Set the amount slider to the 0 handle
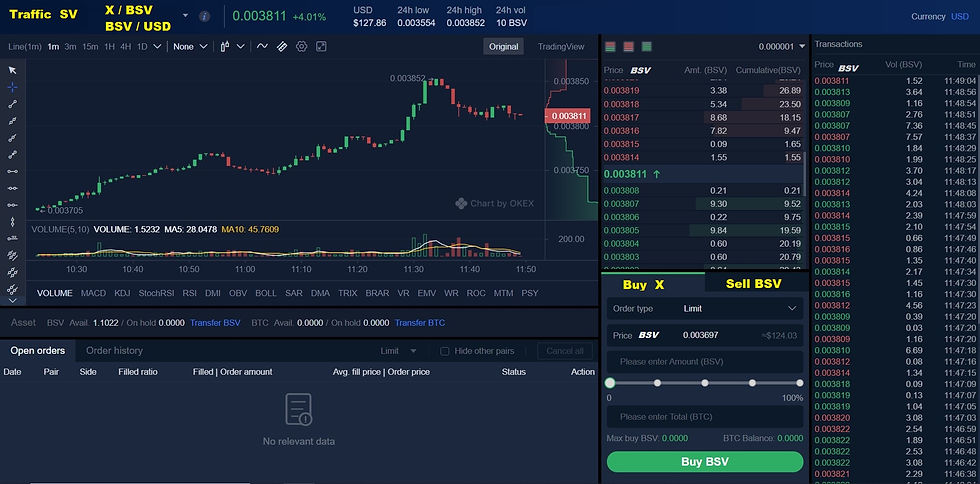Screen dimensions: 980x484 pos(610,383)
